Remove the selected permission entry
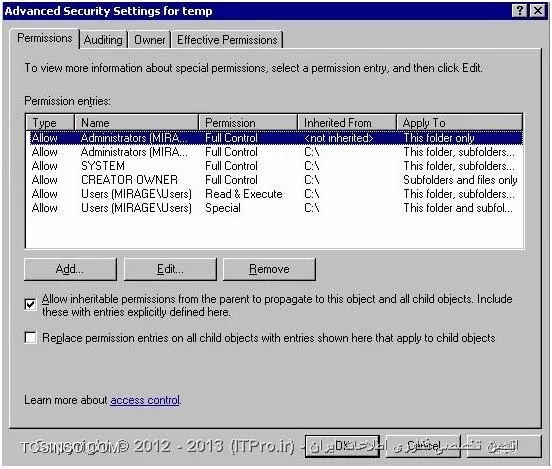This screenshot has width=552, height=469. (269, 269)
